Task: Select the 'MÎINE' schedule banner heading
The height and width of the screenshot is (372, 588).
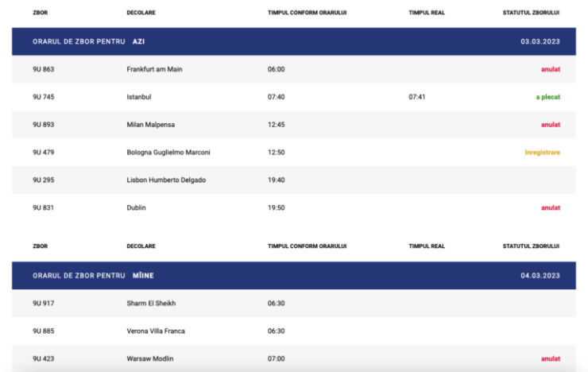Action: coord(142,275)
